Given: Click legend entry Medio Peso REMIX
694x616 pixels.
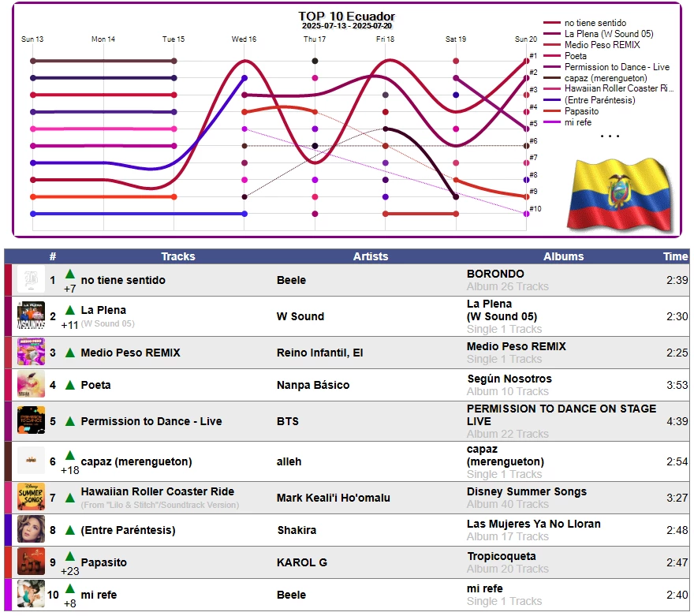Looking at the screenshot, I should [602, 45].
